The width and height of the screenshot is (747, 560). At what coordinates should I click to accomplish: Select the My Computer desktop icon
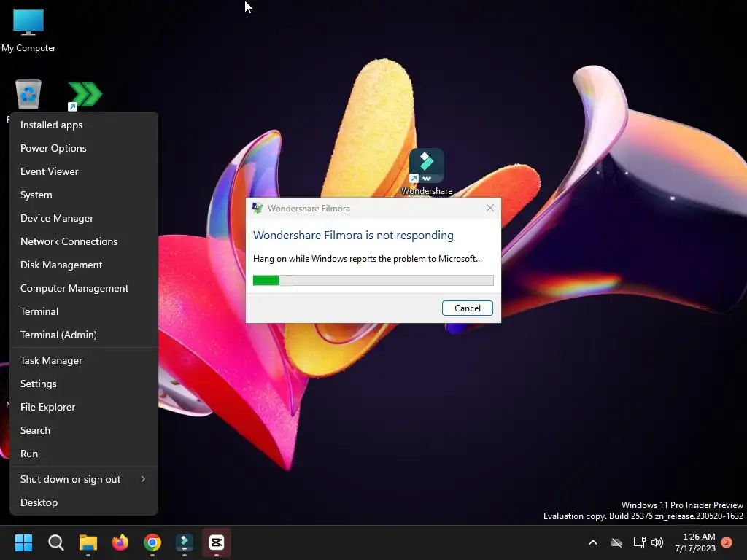coord(28,31)
